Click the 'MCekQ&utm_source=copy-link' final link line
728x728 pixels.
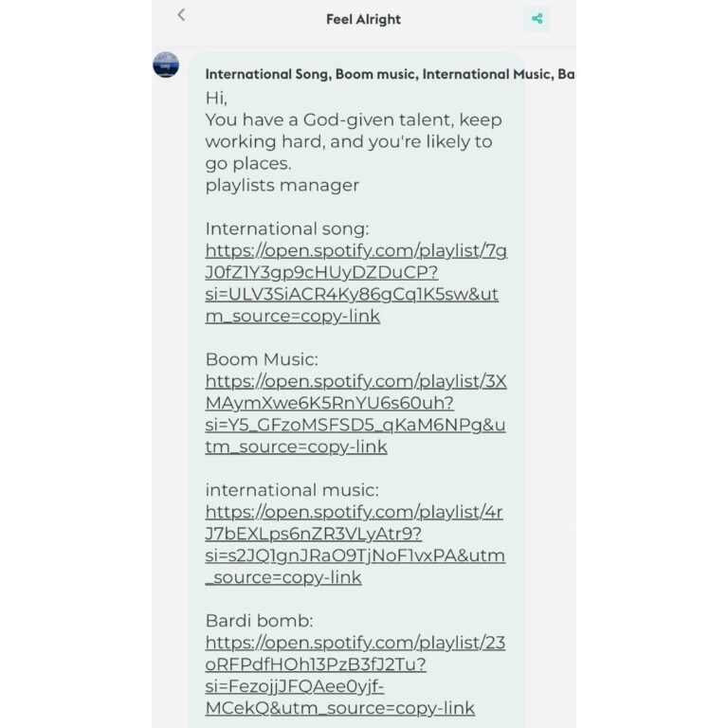pyautogui.click(x=340, y=708)
